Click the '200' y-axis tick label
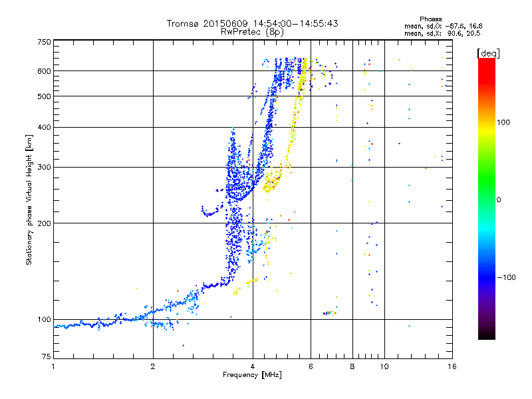This screenshot has height=399, width=532. tap(44, 223)
